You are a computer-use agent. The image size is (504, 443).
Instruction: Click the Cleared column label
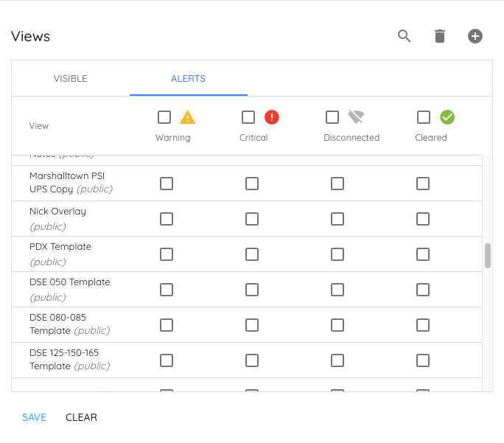coord(431,138)
